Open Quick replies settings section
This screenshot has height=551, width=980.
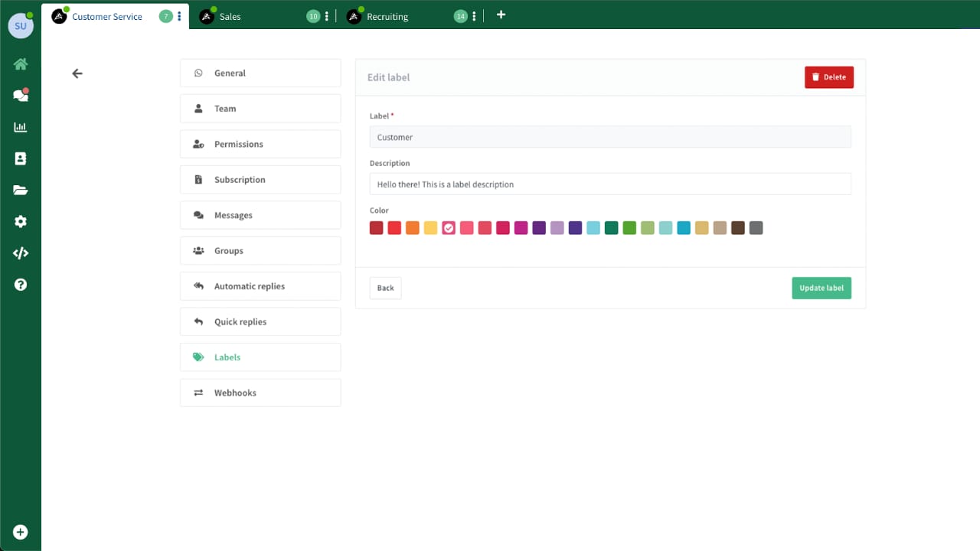pos(260,322)
